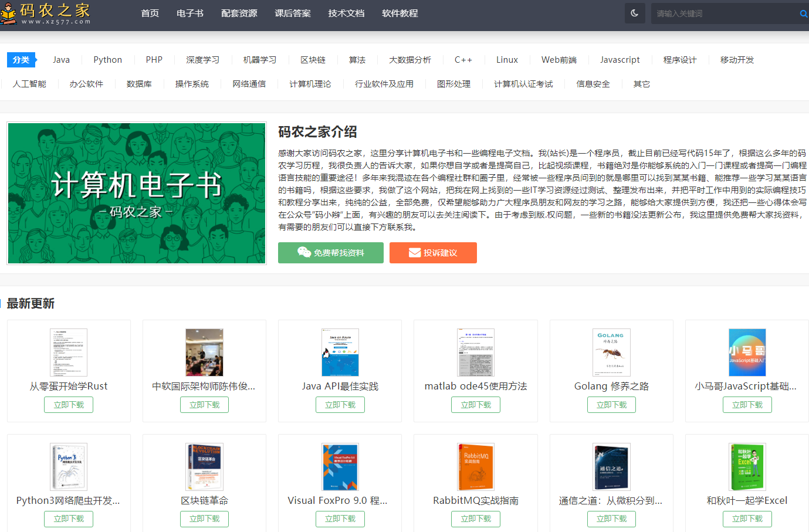The height and width of the screenshot is (532, 809).
Task: Open the PHP category
Action: click(x=154, y=60)
